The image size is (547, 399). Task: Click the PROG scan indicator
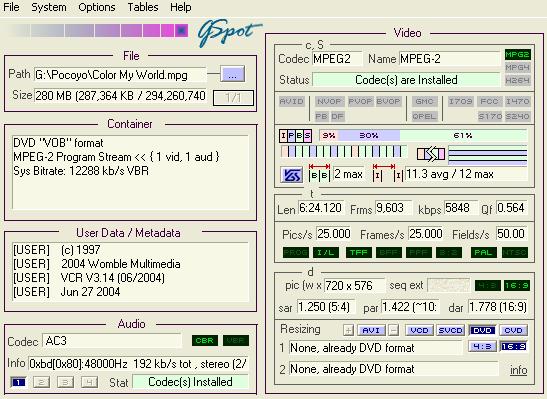point(296,253)
